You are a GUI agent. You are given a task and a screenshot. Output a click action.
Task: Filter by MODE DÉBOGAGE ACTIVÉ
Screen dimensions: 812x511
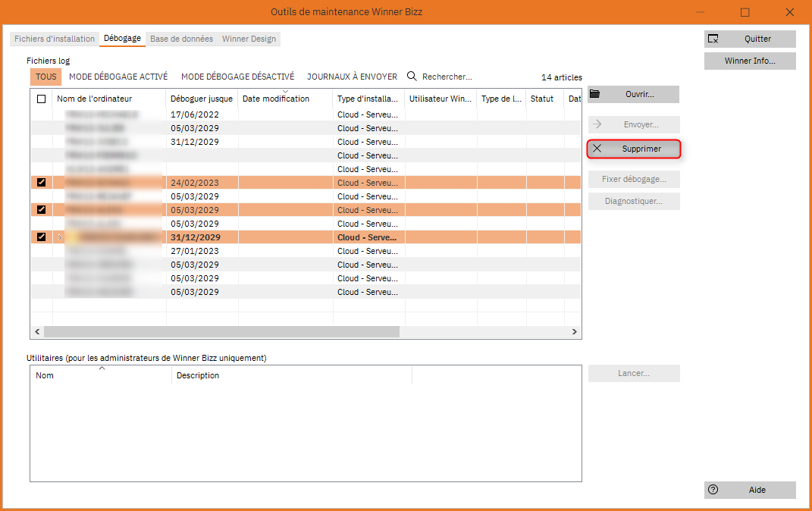pos(118,77)
